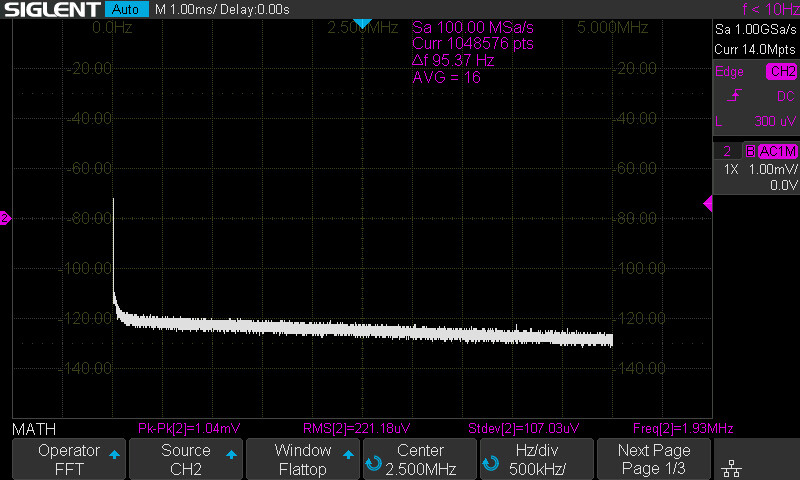Open the Source CH2 selector

186,459
